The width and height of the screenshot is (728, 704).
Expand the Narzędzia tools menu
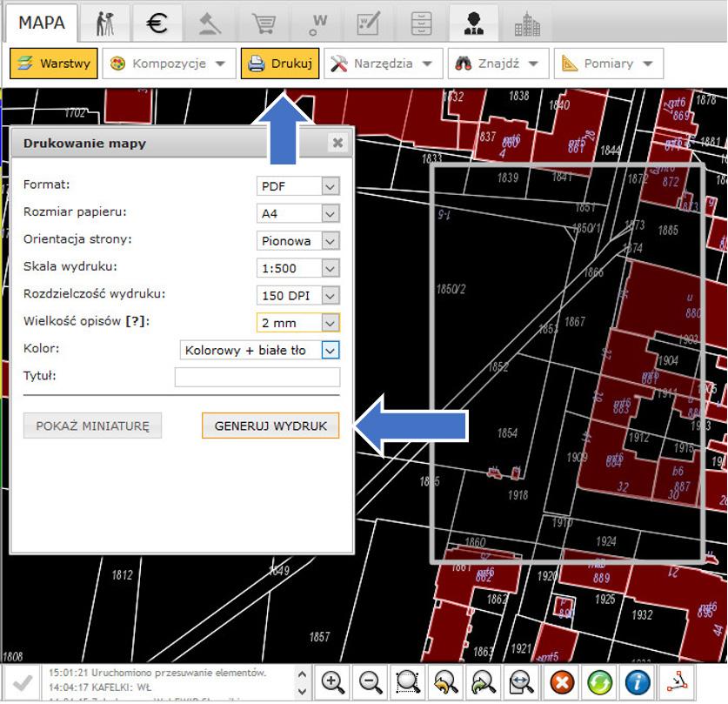384,64
